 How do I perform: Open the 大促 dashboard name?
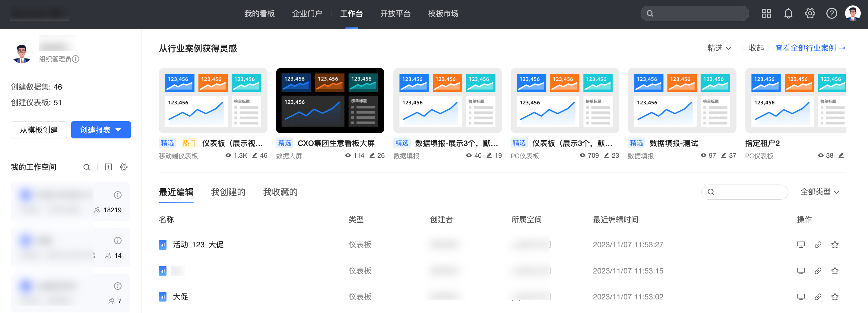click(x=180, y=297)
